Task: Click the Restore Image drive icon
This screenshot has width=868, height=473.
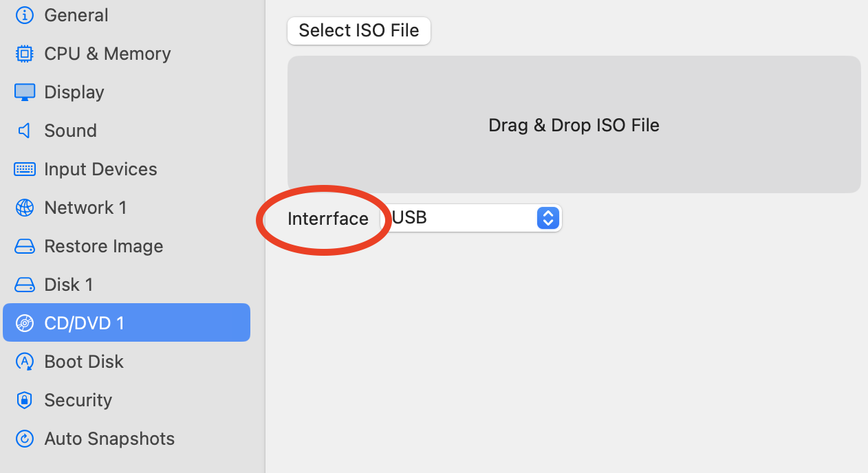Action: [25, 246]
